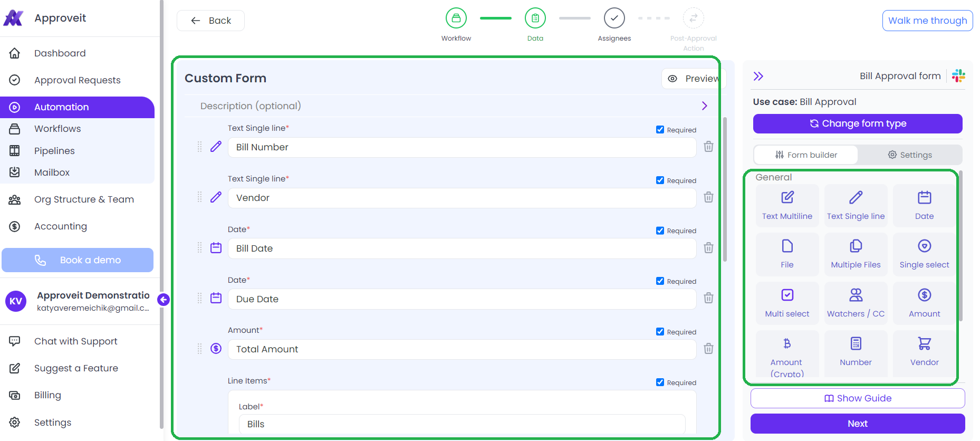The width and height of the screenshot is (980, 441).
Task: Click dollar icon beside Total Amount
Action: coord(216,348)
